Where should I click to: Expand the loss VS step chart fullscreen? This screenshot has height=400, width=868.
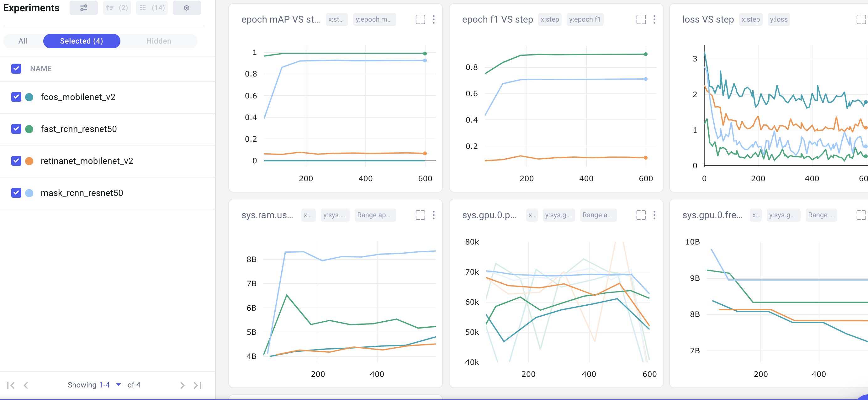click(861, 19)
